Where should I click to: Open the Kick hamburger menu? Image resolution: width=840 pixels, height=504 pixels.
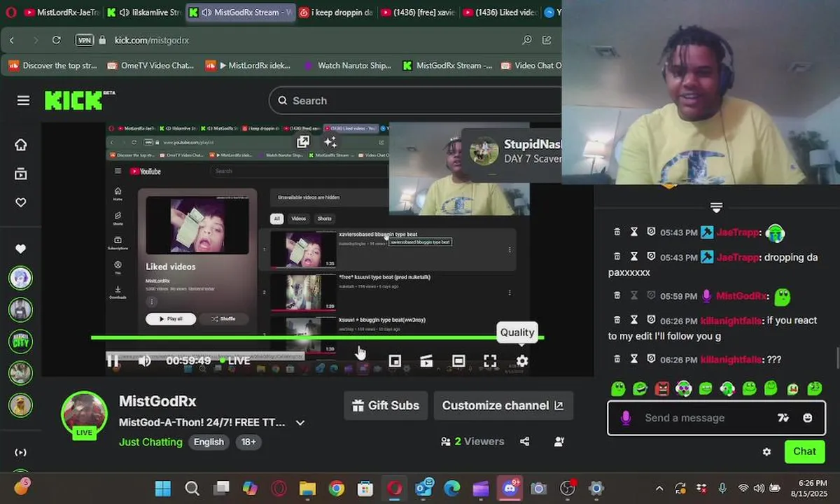coord(23,101)
